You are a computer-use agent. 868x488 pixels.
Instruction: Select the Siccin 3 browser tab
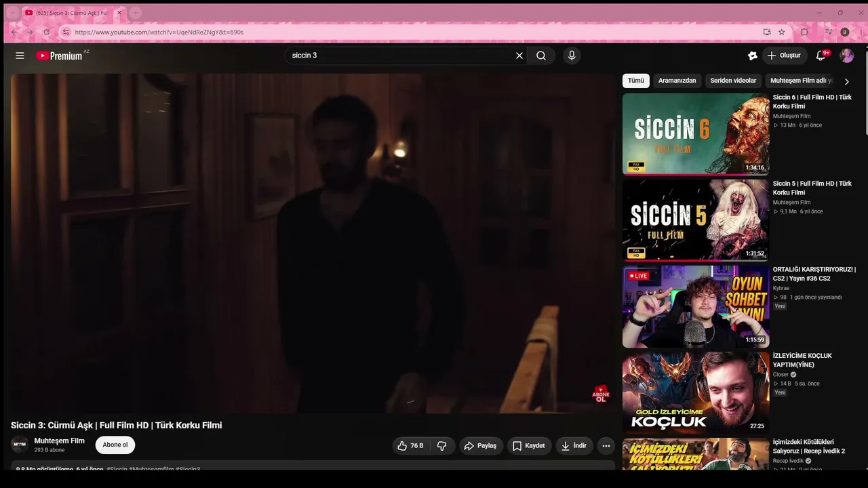click(x=73, y=13)
